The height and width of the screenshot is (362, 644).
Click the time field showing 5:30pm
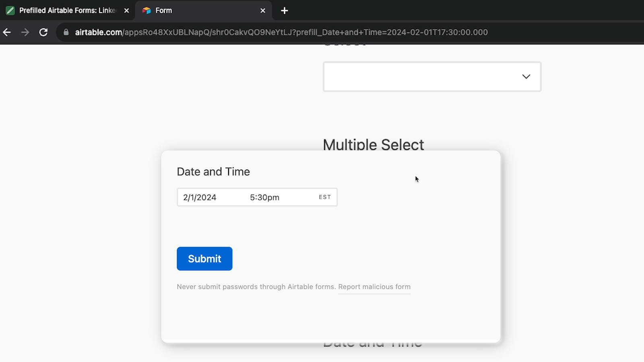tap(264, 197)
